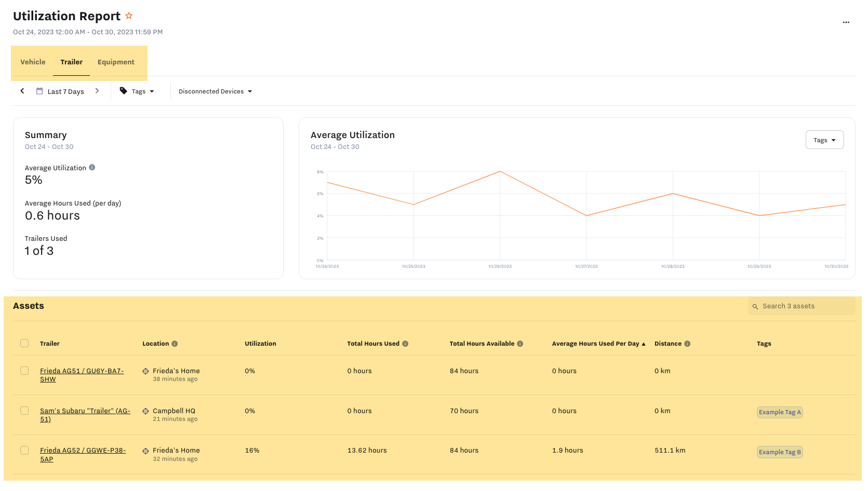The height and width of the screenshot is (491, 868).
Task: Favorite the Utilization Report with the star icon
Action: (x=129, y=16)
